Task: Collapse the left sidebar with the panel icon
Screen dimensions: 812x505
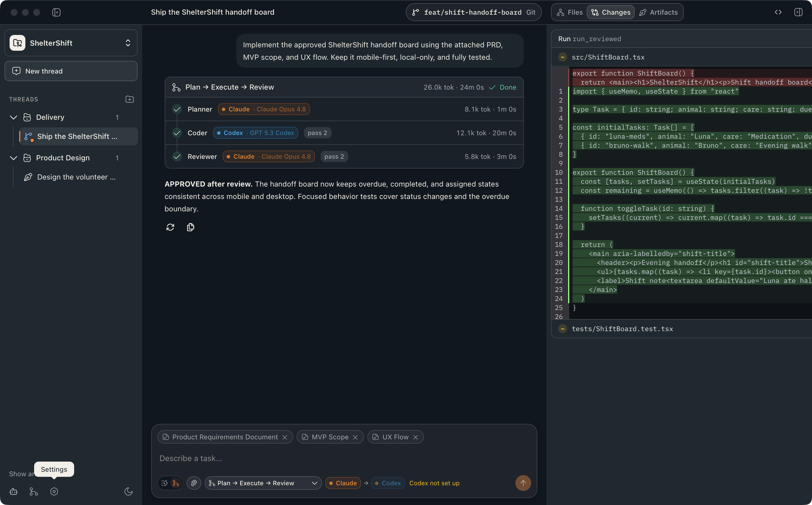Action: [x=56, y=12]
